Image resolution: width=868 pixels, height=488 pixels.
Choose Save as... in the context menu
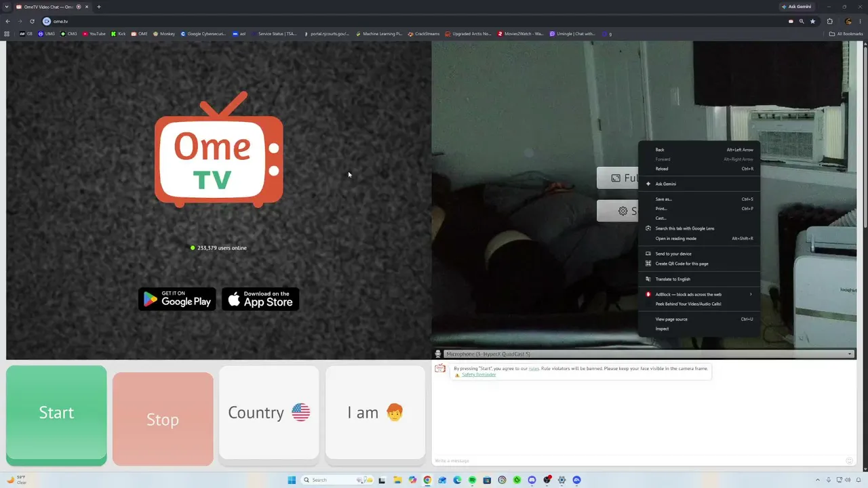click(x=699, y=199)
